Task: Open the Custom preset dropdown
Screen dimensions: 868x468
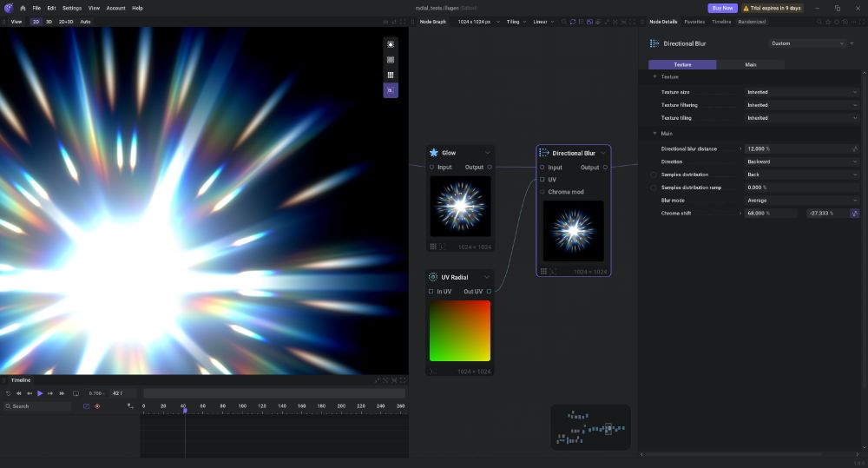Action: pos(807,43)
